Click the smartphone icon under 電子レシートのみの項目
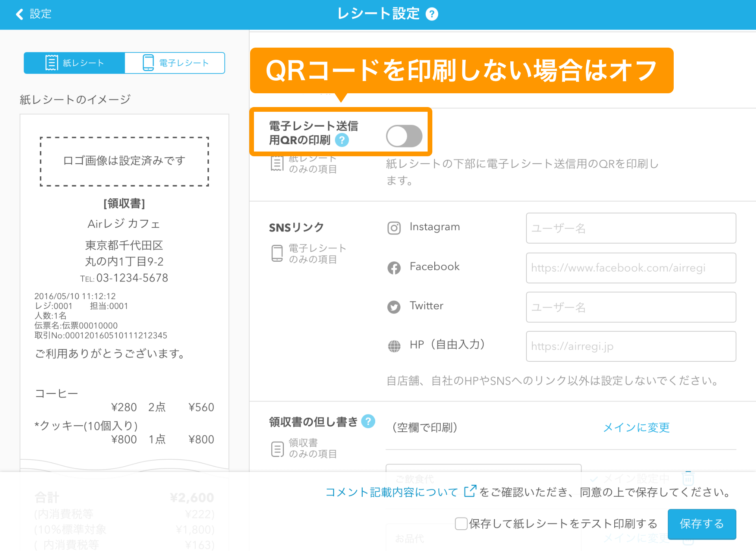The height and width of the screenshot is (551, 756). click(277, 253)
